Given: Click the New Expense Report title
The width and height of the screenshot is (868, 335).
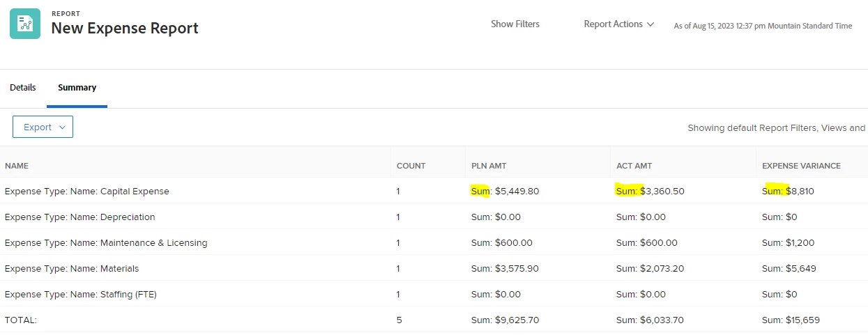Looking at the screenshot, I should pyautogui.click(x=125, y=29).
